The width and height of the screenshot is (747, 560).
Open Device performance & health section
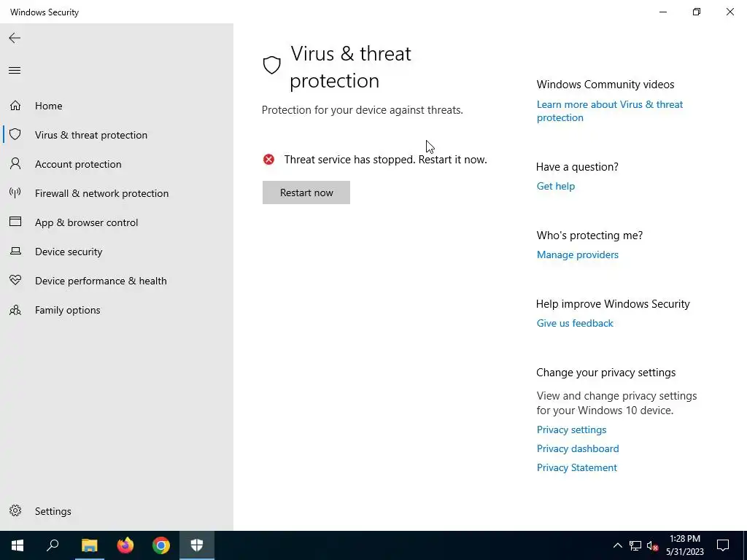117,281
